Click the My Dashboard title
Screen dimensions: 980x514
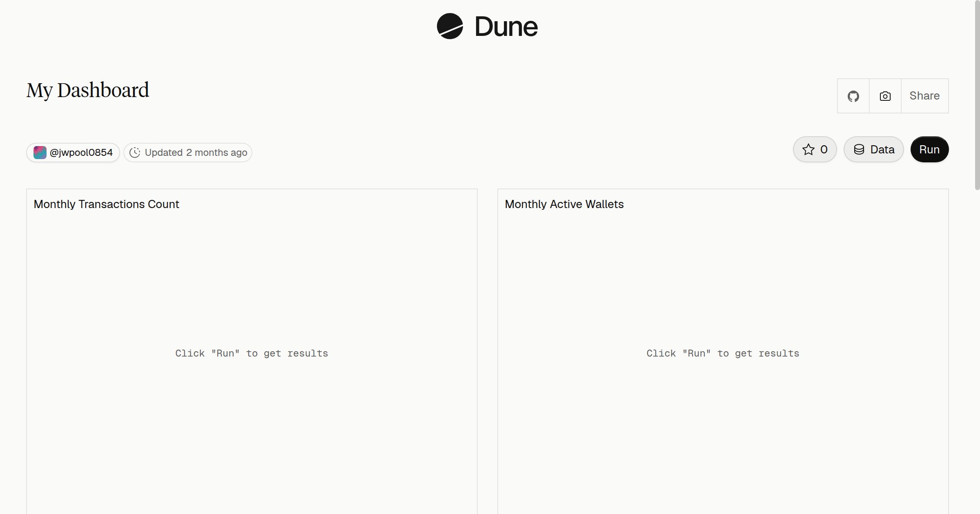88,90
